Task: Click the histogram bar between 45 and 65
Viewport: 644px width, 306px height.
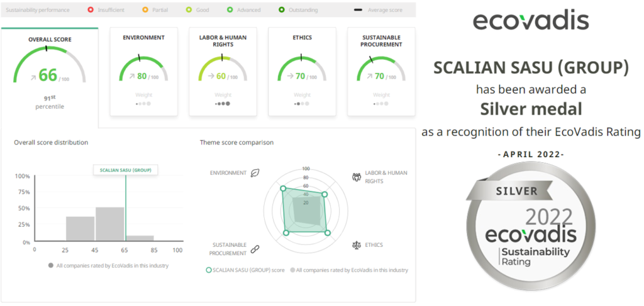Action: pos(109,224)
